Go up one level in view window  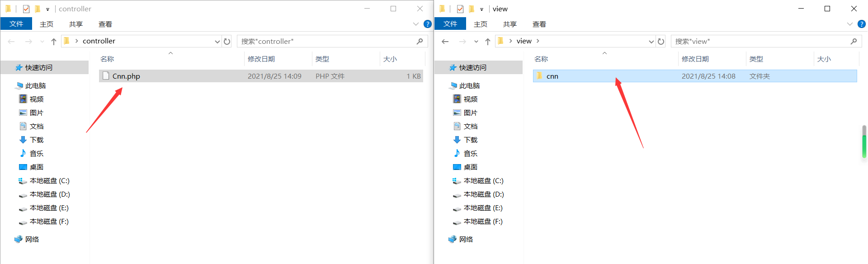coord(488,41)
